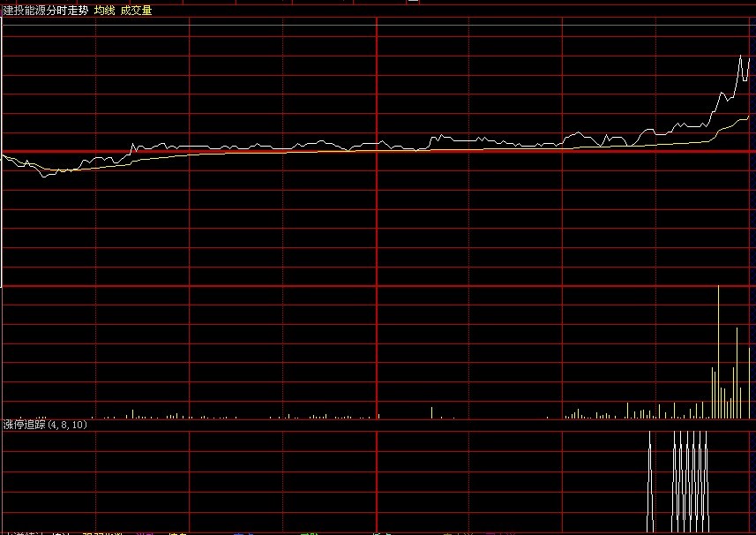Screen dimensions: 756x535
Task: Click the 涨停追踪(4,8,10) indicator label
Action: 45,425
